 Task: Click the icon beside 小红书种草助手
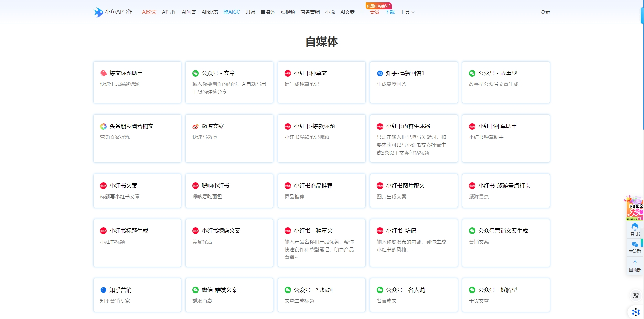[x=472, y=126]
